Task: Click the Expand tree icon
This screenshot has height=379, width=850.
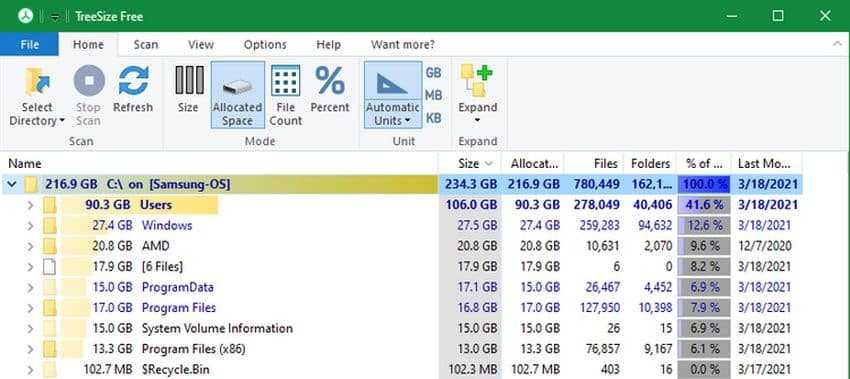Action: click(476, 81)
